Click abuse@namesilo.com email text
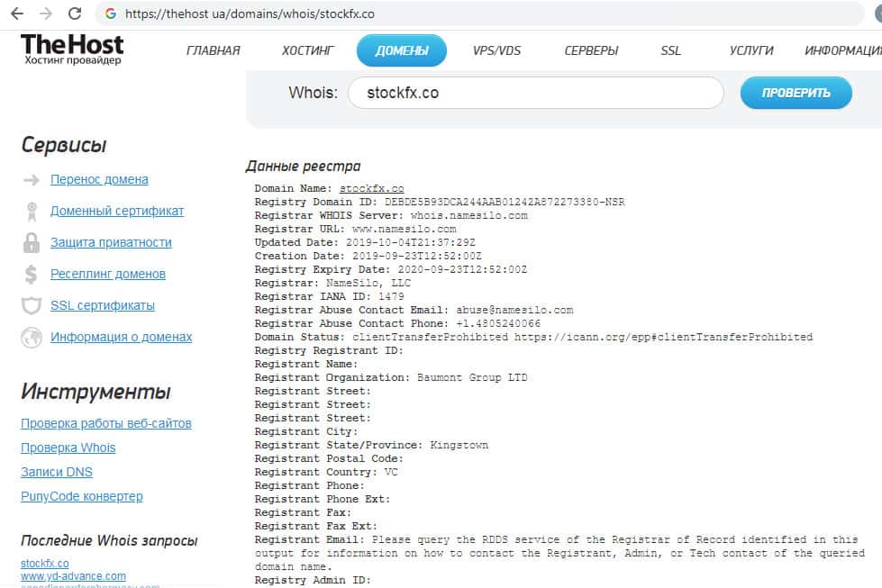 click(514, 311)
